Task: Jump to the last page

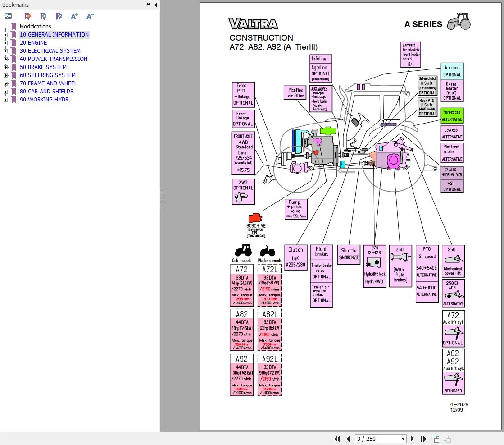Action: point(424,439)
